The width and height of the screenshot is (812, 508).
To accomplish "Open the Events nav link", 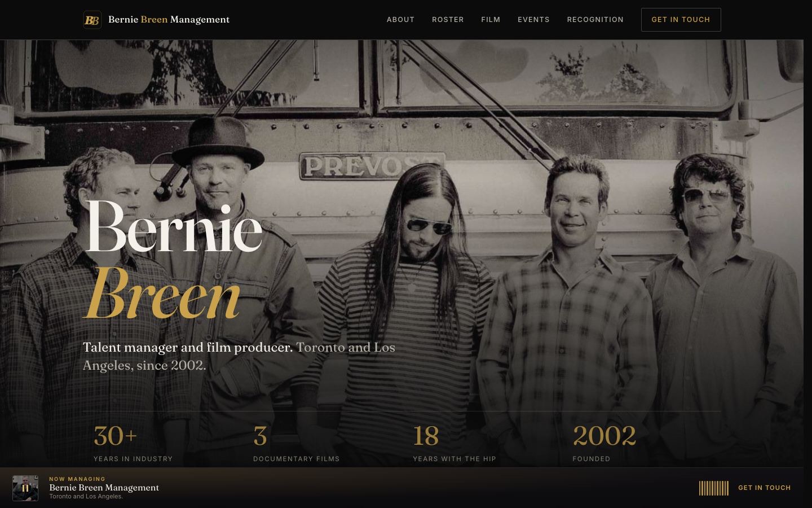I will [533, 20].
